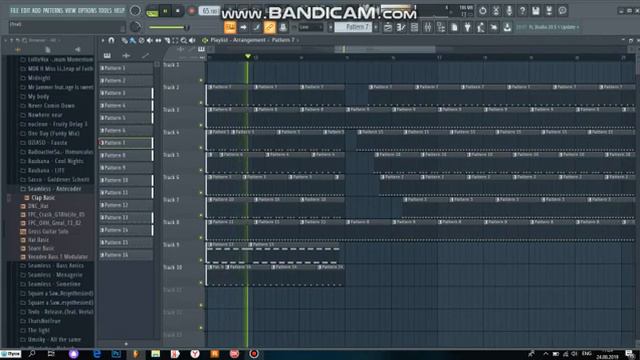Click the stamp toolbar icon
Viewport: 640px width, 360px height.
(x=283, y=27)
